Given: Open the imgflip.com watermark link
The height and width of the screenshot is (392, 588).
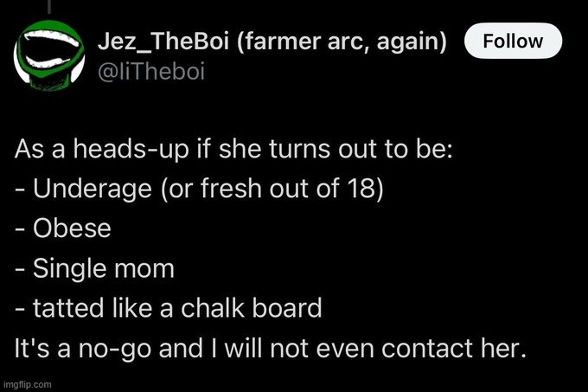Looking at the screenshot, I should [27, 384].
